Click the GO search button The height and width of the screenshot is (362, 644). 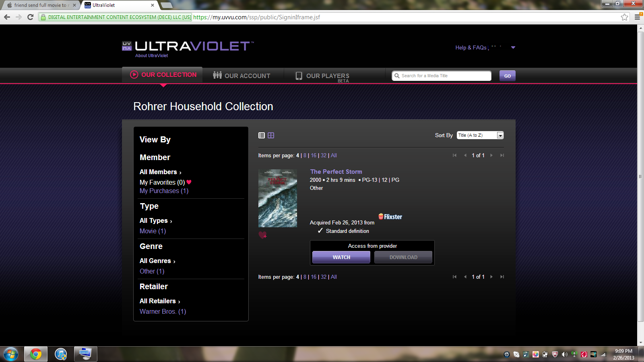coord(508,76)
